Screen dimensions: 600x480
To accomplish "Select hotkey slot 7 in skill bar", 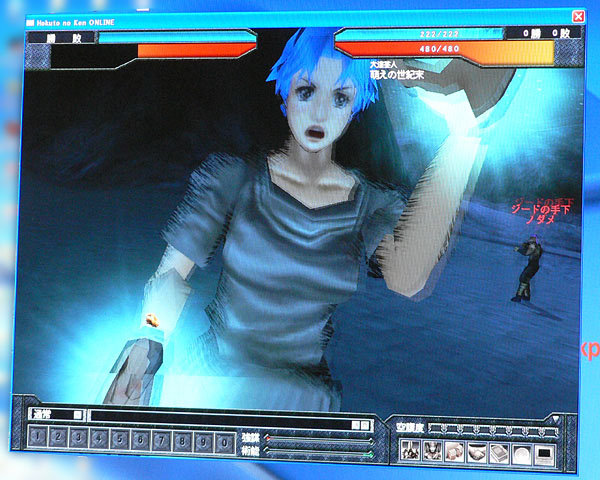I will pos(161,441).
